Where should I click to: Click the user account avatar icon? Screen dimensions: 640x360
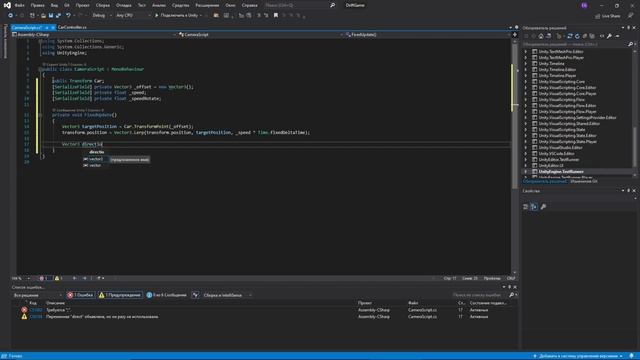pos(584,5)
